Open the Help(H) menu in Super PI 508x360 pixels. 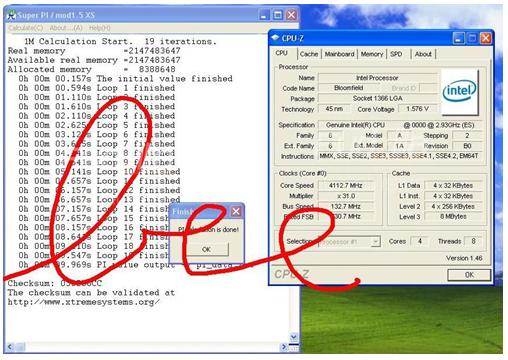pyautogui.click(x=100, y=28)
